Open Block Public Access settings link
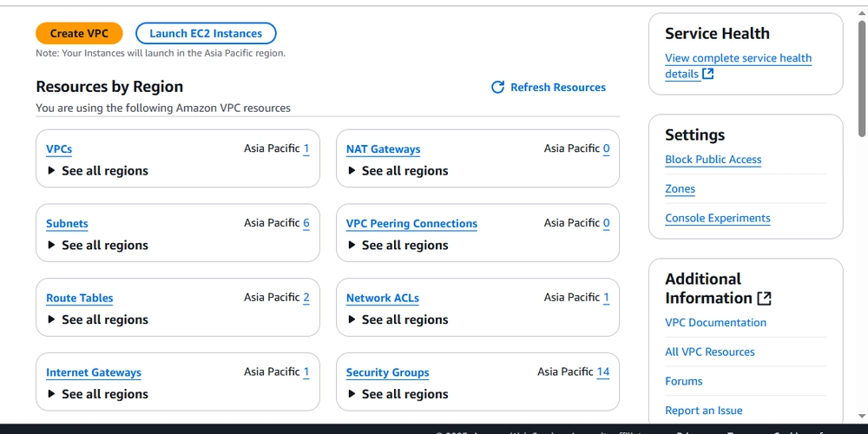868x434 pixels. tap(713, 160)
